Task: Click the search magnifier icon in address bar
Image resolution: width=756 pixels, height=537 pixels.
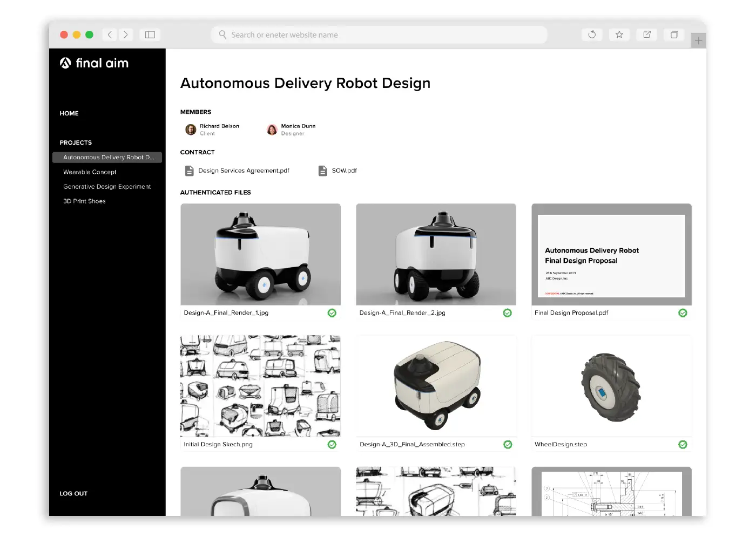Action: 222,35
